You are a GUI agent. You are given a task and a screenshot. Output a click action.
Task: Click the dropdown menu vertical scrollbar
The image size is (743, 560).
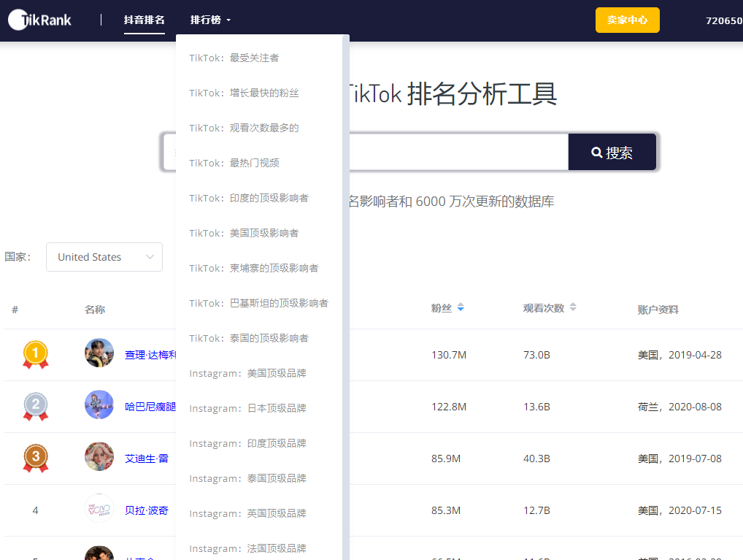346,292
